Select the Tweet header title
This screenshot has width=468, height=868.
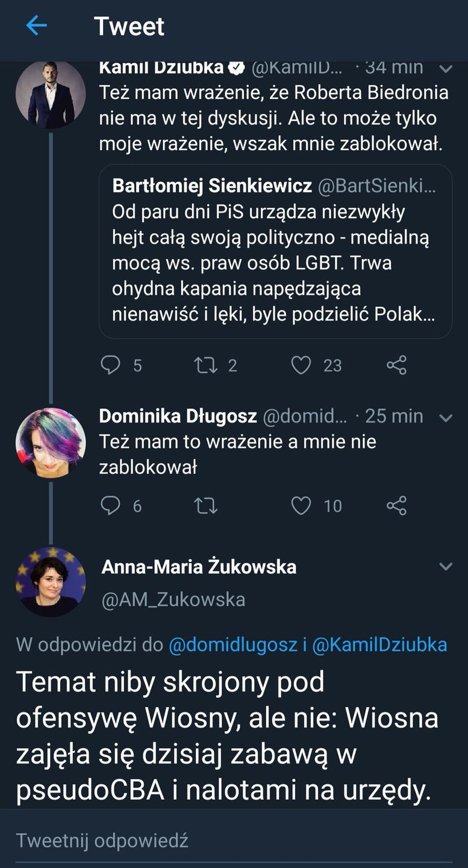click(130, 26)
